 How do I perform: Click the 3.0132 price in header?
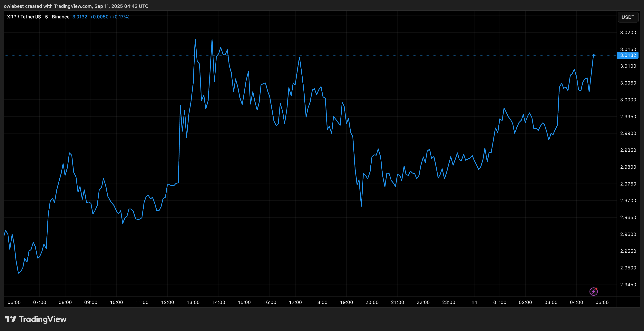coord(80,17)
